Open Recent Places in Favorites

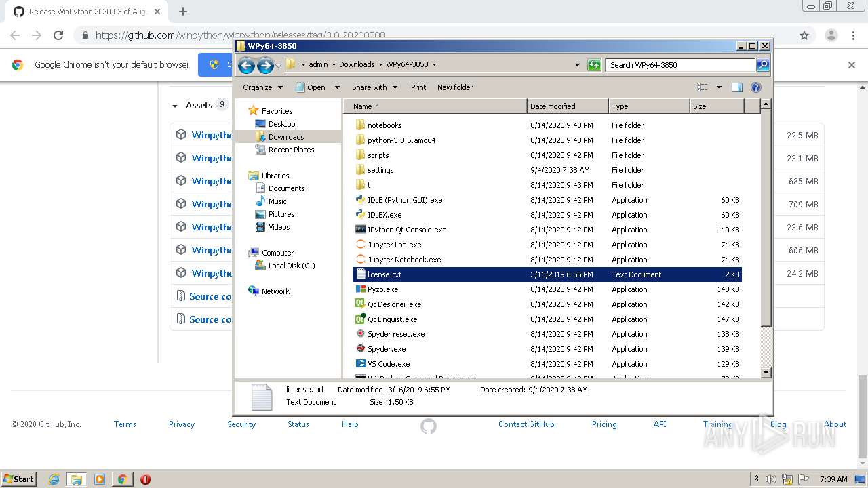pyautogui.click(x=285, y=150)
